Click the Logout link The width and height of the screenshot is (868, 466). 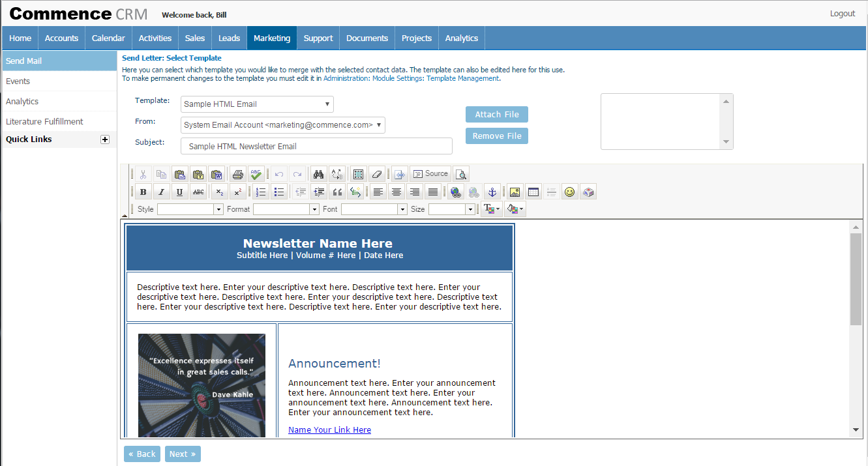(843, 14)
